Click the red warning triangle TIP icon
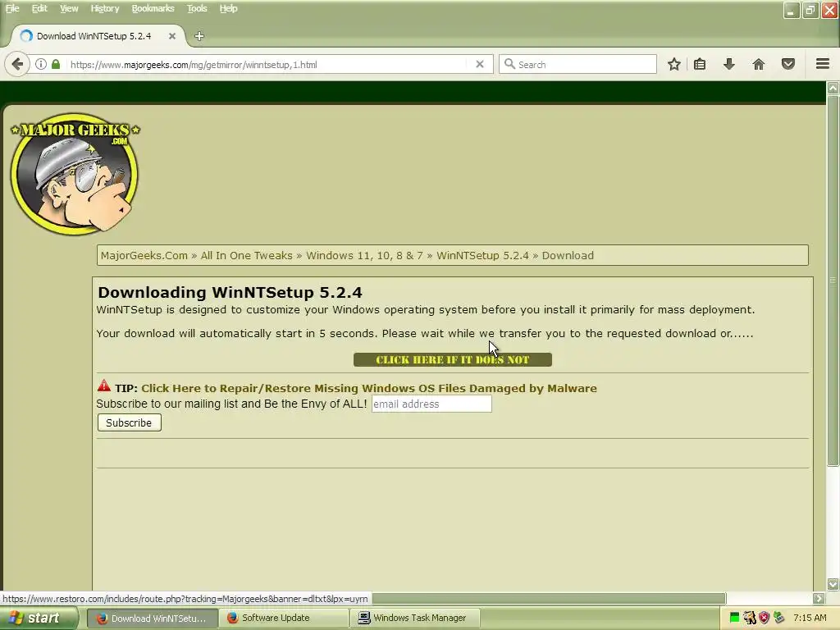Image resolution: width=840 pixels, height=630 pixels. tap(104, 386)
